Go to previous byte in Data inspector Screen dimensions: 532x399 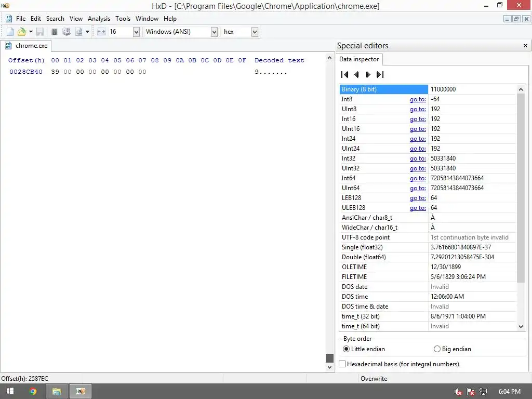(356, 75)
